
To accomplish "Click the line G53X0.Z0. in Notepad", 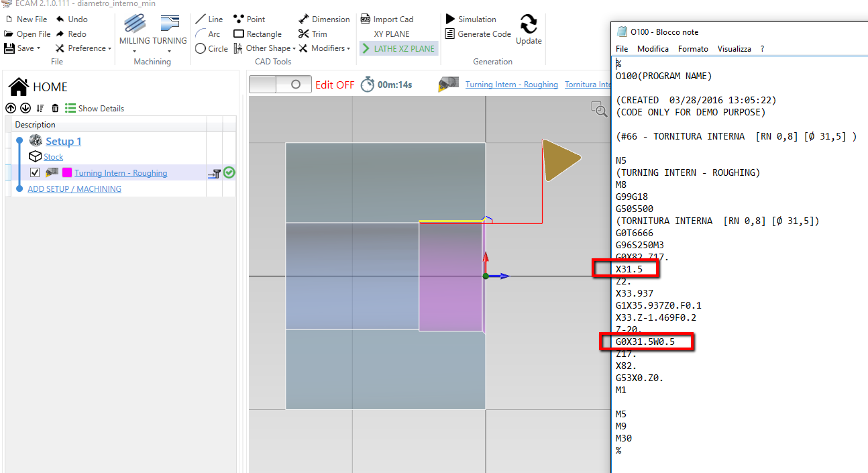I will click(x=639, y=378).
